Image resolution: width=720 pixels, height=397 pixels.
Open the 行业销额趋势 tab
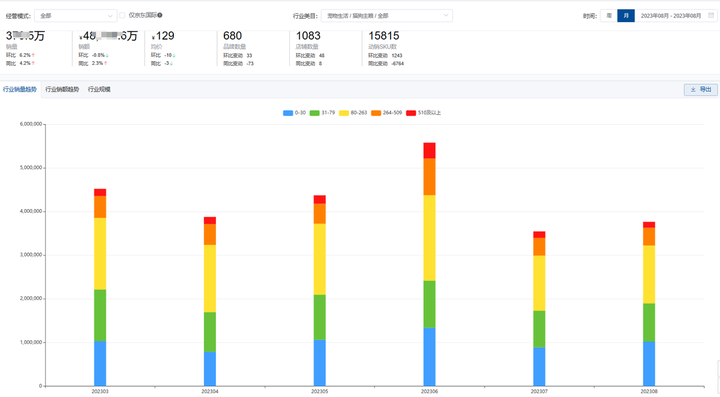coord(62,89)
